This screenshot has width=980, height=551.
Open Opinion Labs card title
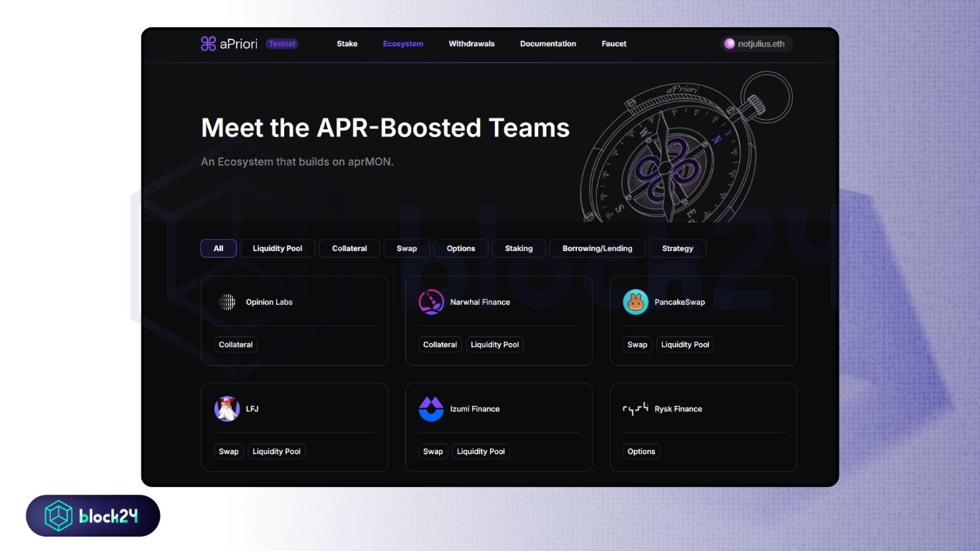(269, 302)
